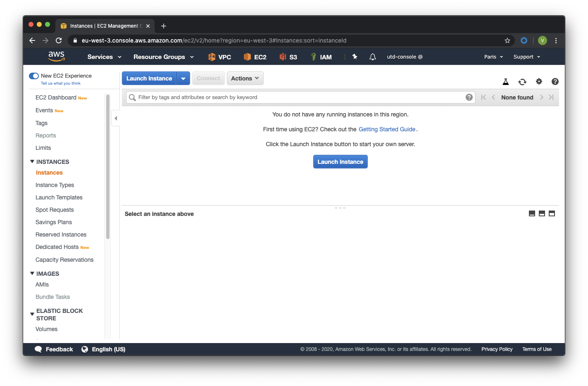Open EC2 Dashboard in sidebar
This screenshot has height=386, width=588.
(56, 97)
